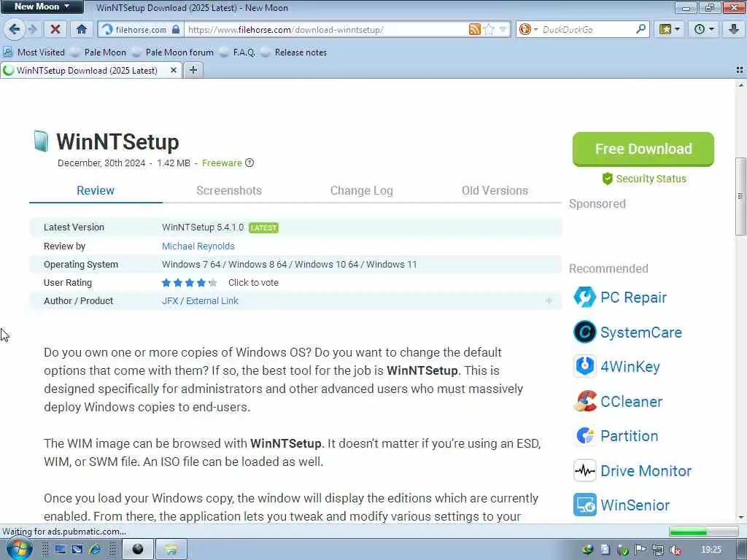Switch to the Change Log tab
The image size is (747, 560).
pos(362,190)
